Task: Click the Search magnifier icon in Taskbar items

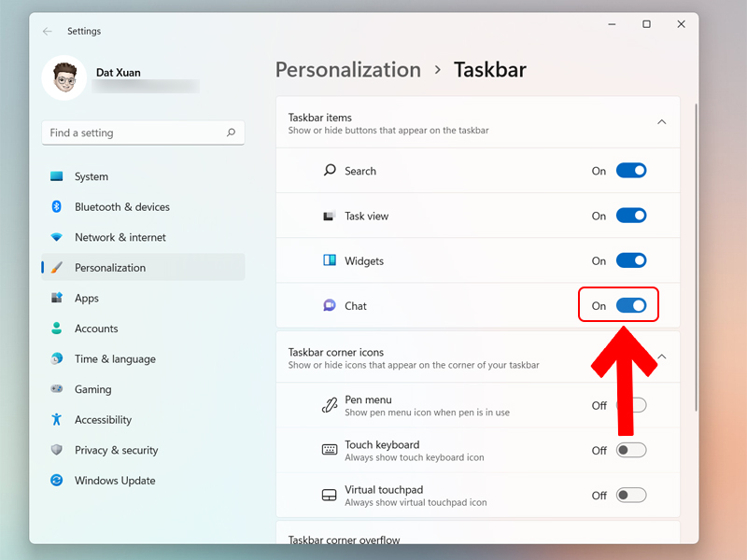Action: (x=330, y=170)
